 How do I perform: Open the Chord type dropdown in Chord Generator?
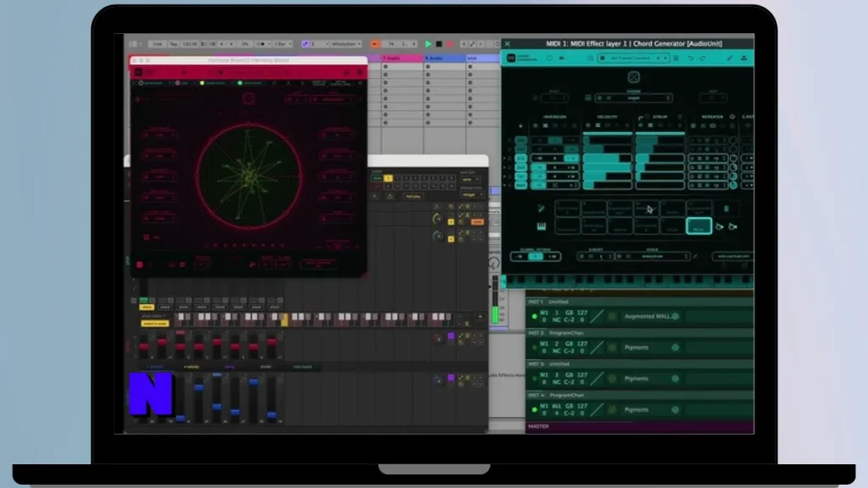[634, 98]
